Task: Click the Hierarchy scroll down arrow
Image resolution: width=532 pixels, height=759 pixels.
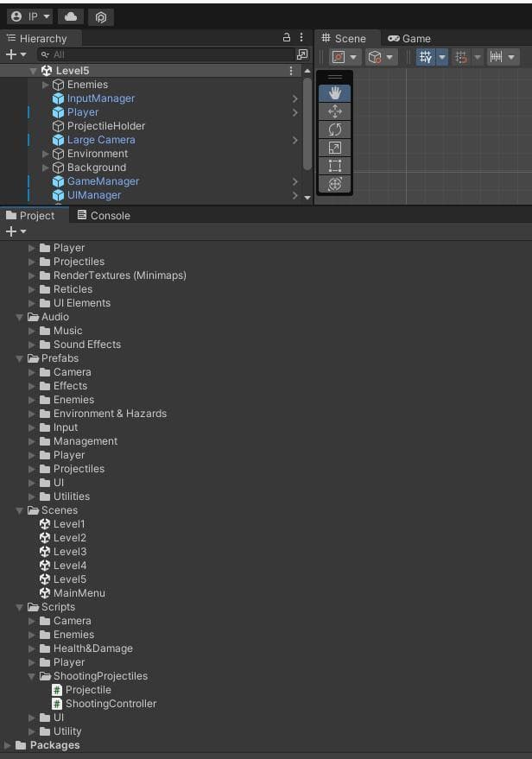Action: 307,198
